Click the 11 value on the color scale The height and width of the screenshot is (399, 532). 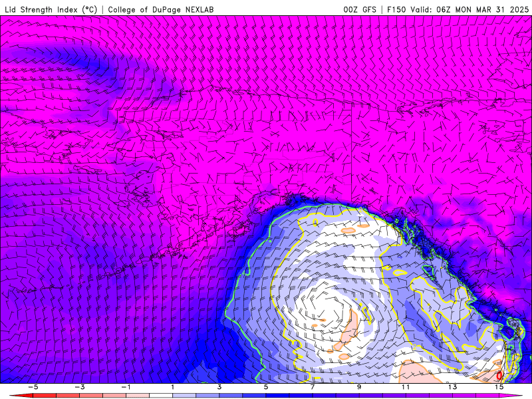406,387
